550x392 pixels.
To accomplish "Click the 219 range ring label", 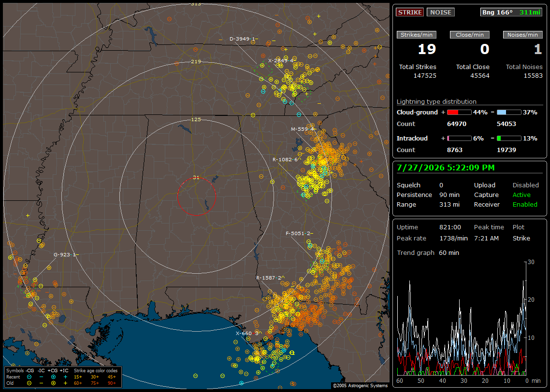I will pos(196,62).
